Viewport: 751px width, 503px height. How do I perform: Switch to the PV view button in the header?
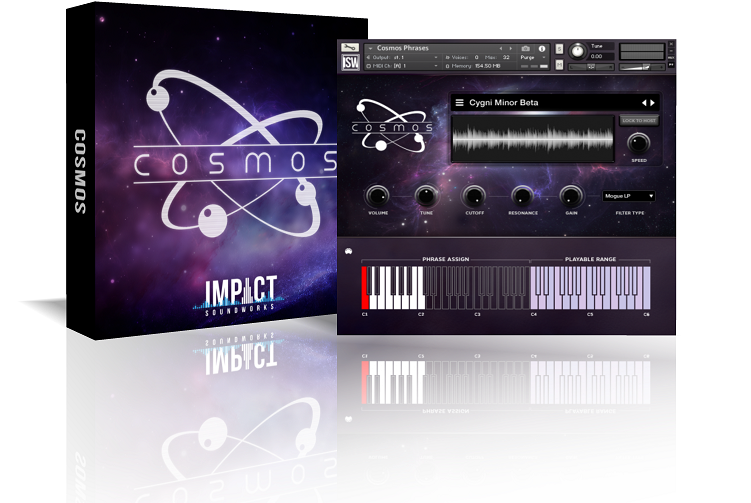coord(671,64)
